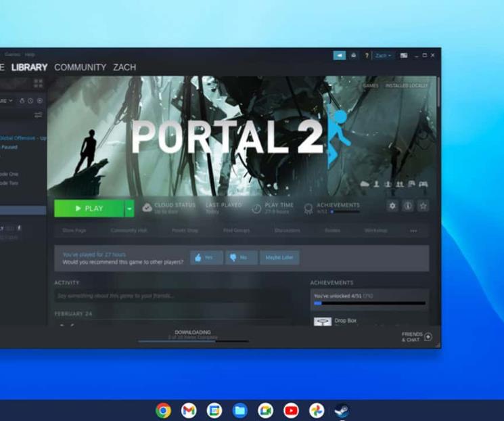Add Portal 2 to favorites star
This screenshot has height=421, width=504.
point(423,206)
